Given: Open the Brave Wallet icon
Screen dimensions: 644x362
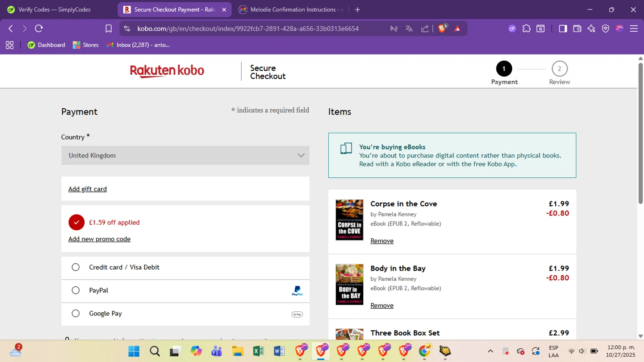Looking at the screenshot, I should pos(577,29).
